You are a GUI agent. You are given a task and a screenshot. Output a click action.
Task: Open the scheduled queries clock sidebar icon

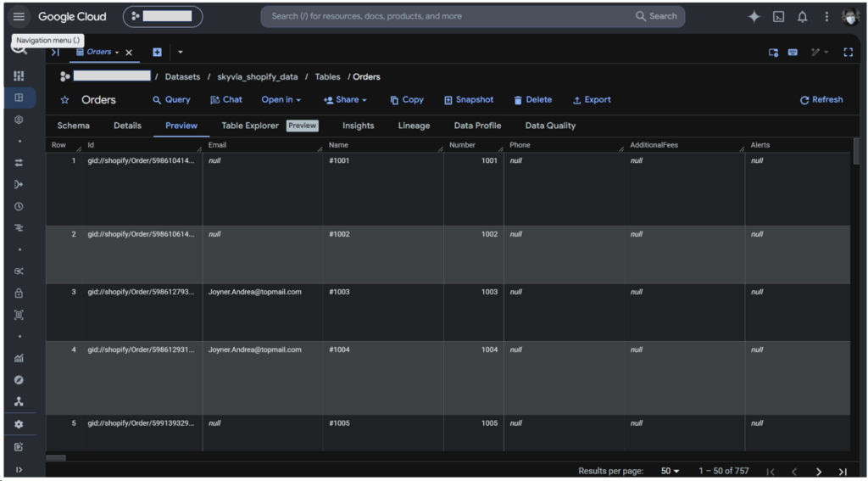coord(19,206)
